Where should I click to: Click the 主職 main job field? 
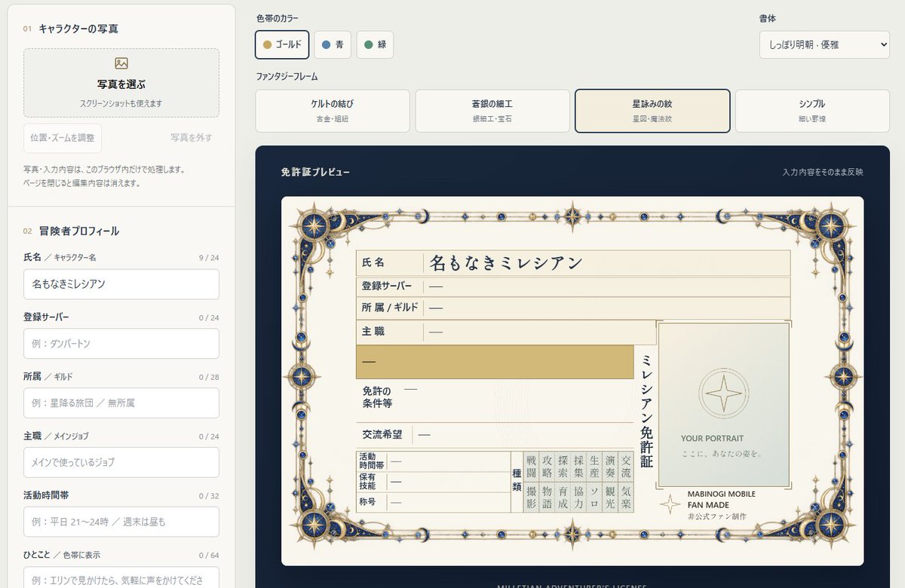pos(121,462)
